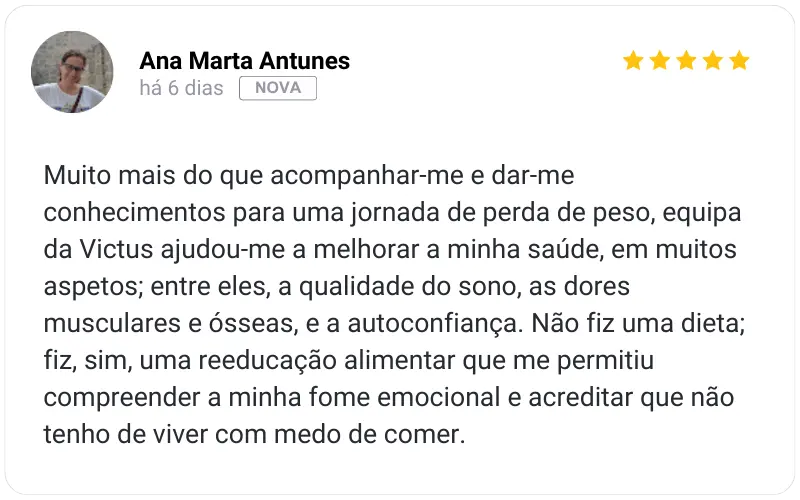
Task: Click the phrase 'medo de comer'
Action: pos(369,434)
